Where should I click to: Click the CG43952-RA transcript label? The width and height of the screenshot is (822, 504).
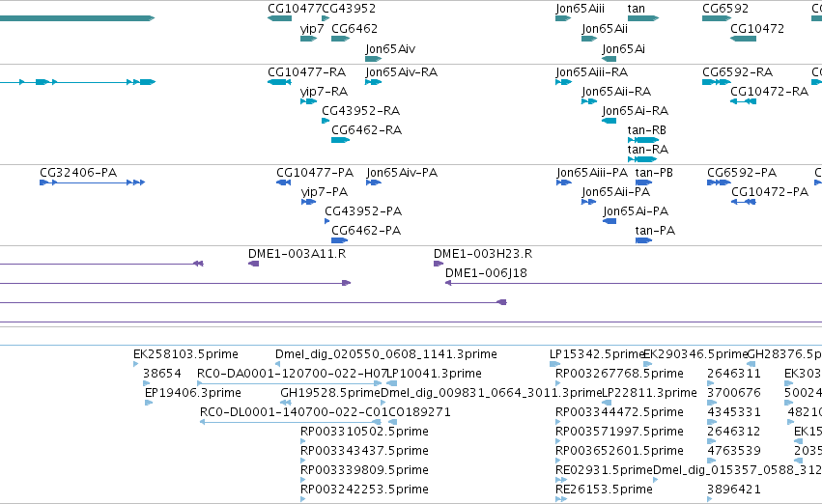[360, 110]
